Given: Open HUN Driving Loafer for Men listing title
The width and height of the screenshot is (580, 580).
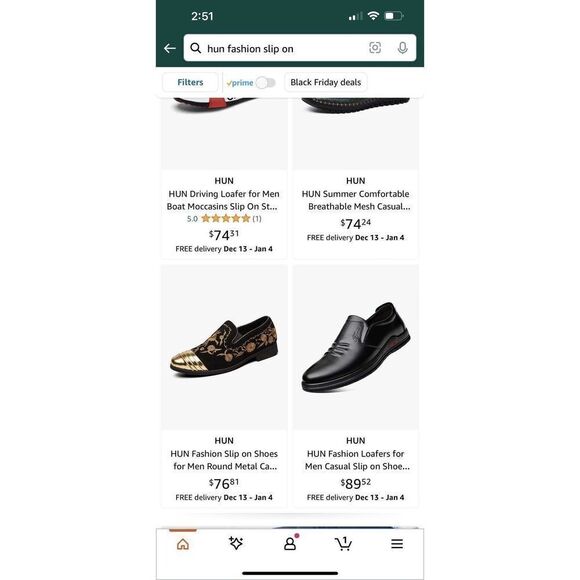Looking at the screenshot, I should pyautogui.click(x=224, y=200).
